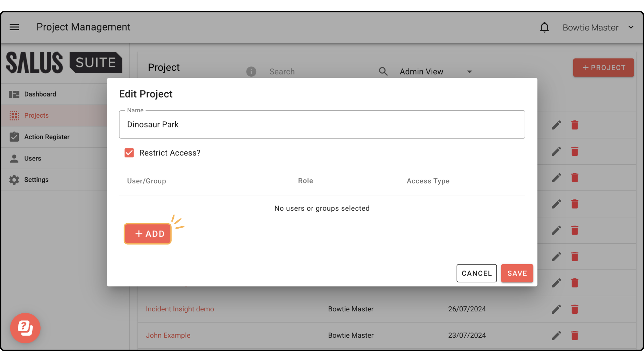Screen dimensions: 644x362
Task: Go to Dashboard in sidebar
Action: point(40,94)
